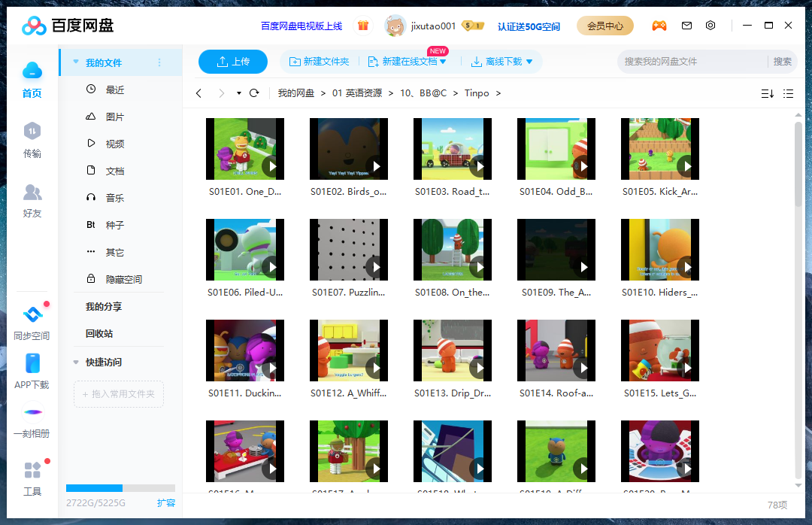Open the mail messages icon
This screenshot has width=812, height=525.
(686, 26)
